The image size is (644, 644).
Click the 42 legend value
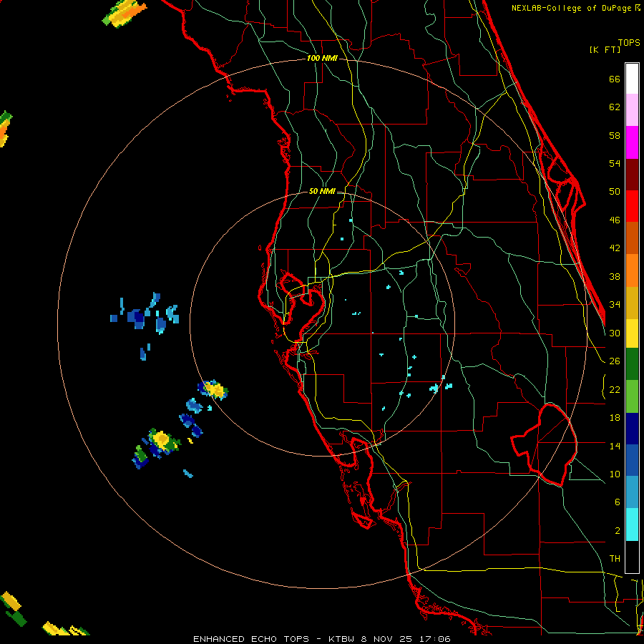coord(615,248)
